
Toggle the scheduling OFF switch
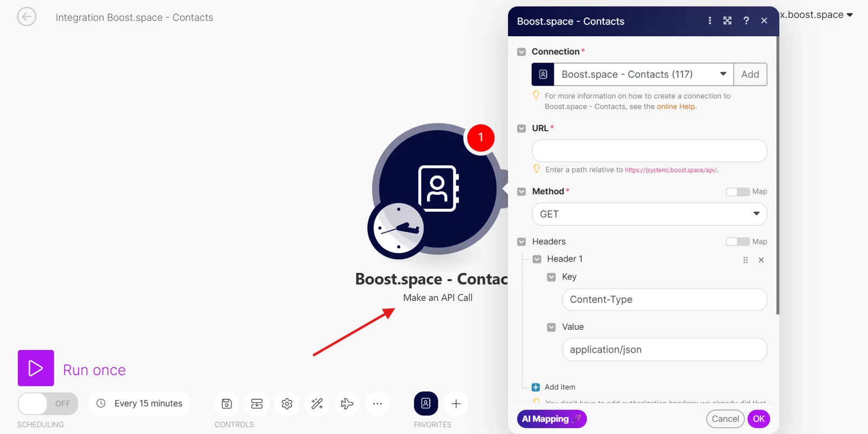pos(48,404)
